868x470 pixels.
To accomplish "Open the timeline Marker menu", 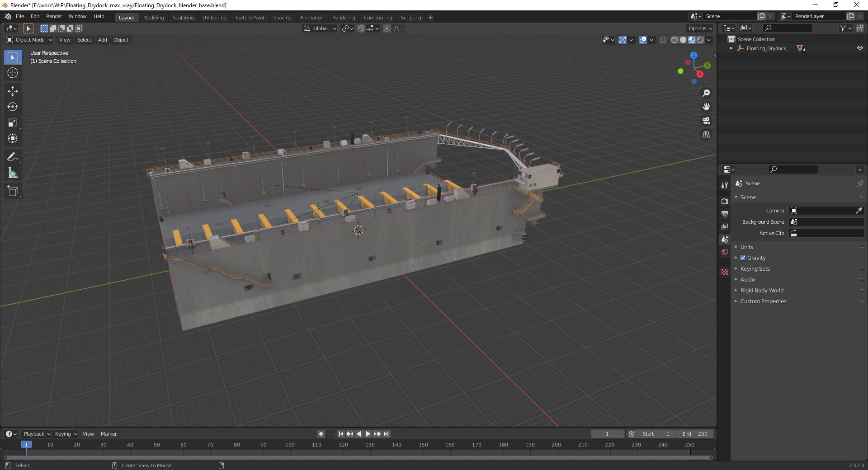I will click(x=108, y=434).
